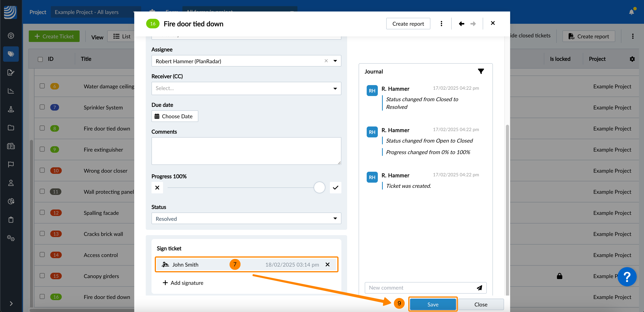The height and width of the screenshot is (312, 644).
Task: Open the Tickets section in the sidebar
Action: click(x=11, y=54)
